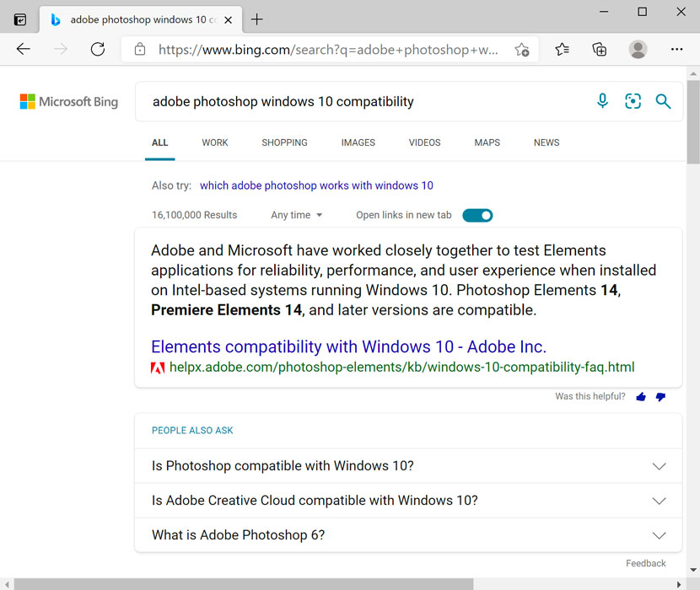Open 'Elements compatibility with Windows 10' link
Viewport: 700px width, 590px height.
[348, 346]
